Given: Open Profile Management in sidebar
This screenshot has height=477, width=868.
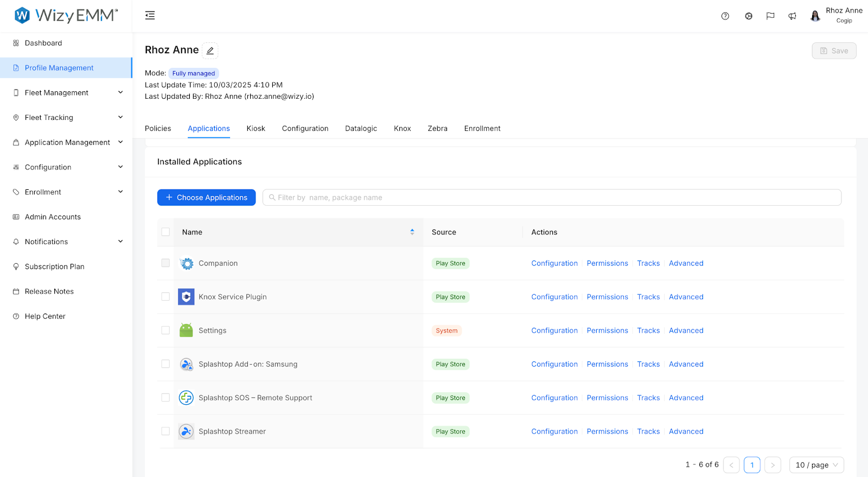Looking at the screenshot, I should (x=66, y=68).
